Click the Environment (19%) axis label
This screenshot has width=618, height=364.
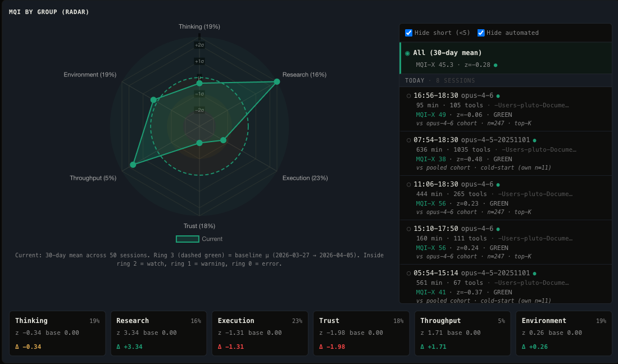click(x=90, y=75)
